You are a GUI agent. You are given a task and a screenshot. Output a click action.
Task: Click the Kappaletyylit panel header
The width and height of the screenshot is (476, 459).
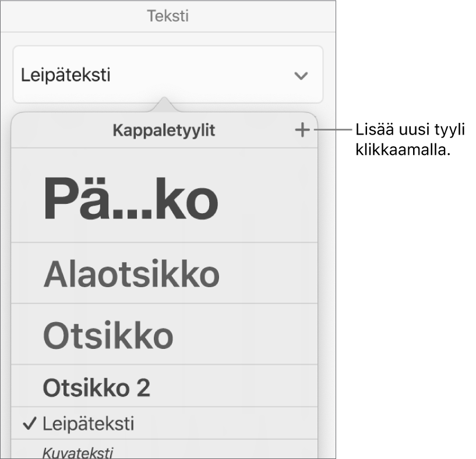coord(165,129)
